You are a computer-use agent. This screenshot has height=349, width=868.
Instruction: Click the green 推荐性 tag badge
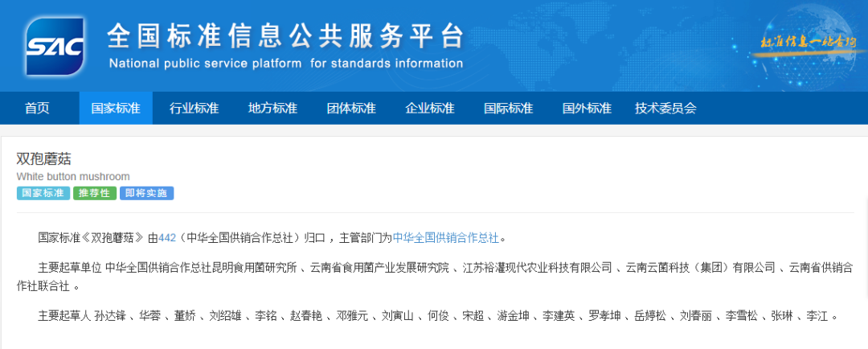[94, 193]
